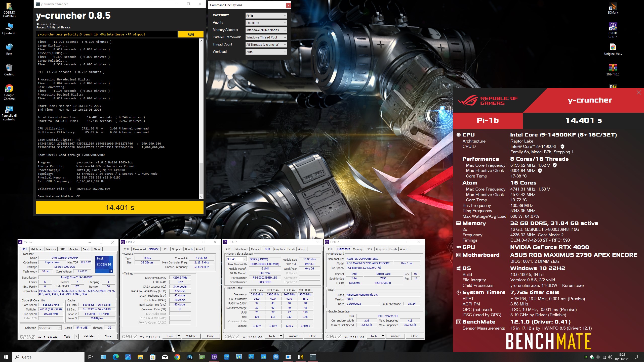Expand the Tools arrow in the Mainboard CPU-Z window
Image resolution: width=644 pixels, height=362 pixels.
[x=383, y=336]
